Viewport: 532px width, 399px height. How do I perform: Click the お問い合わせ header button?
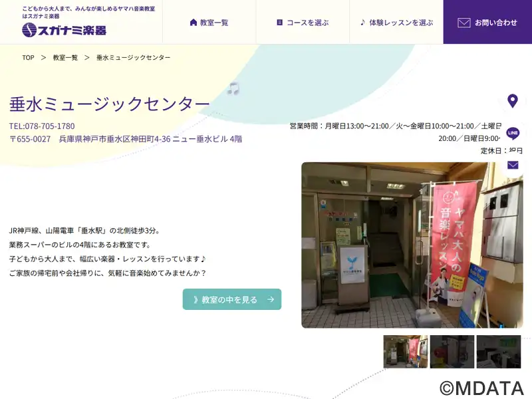point(487,22)
